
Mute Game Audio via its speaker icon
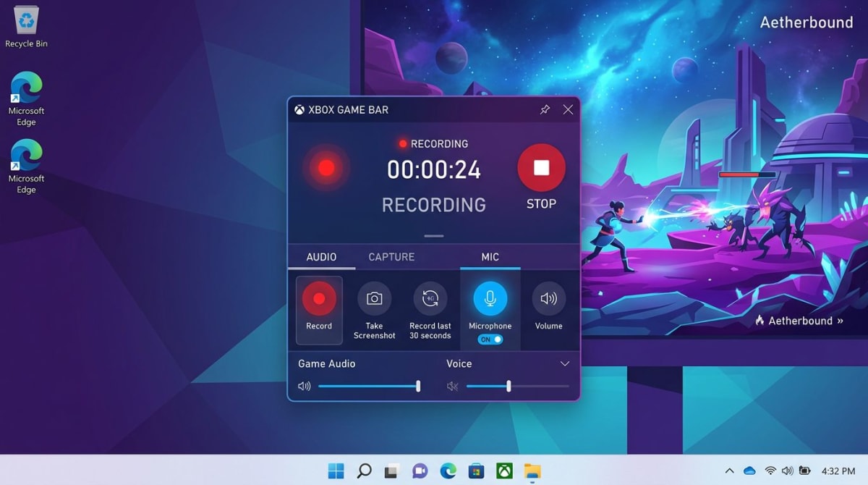(x=305, y=387)
